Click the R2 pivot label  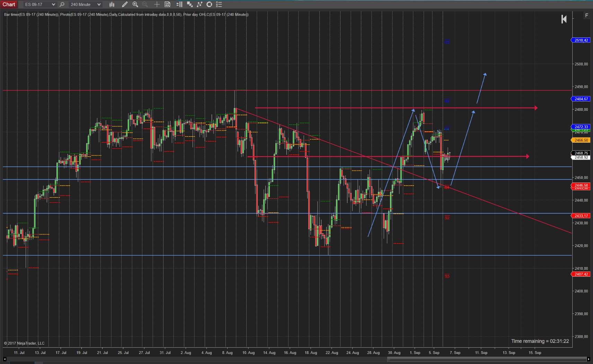pyautogui.click(x=447, y=101)
